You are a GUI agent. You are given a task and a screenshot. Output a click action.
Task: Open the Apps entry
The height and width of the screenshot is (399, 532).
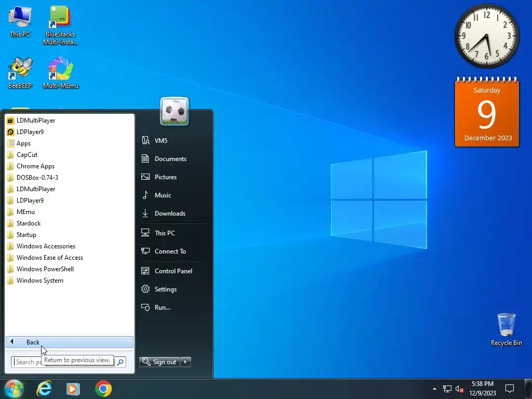pyautogui.click(x=70, y=143)
